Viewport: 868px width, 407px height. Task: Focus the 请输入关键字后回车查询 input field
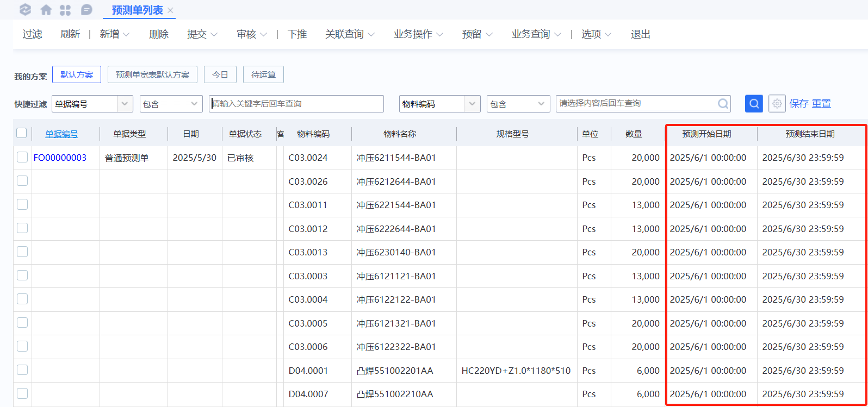[296, 104]
